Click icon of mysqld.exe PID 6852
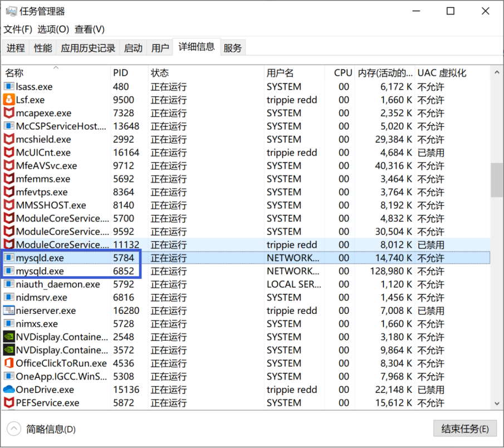Image resolution: width=504 pixels, height=448 pixels. (x=9, y=270)
